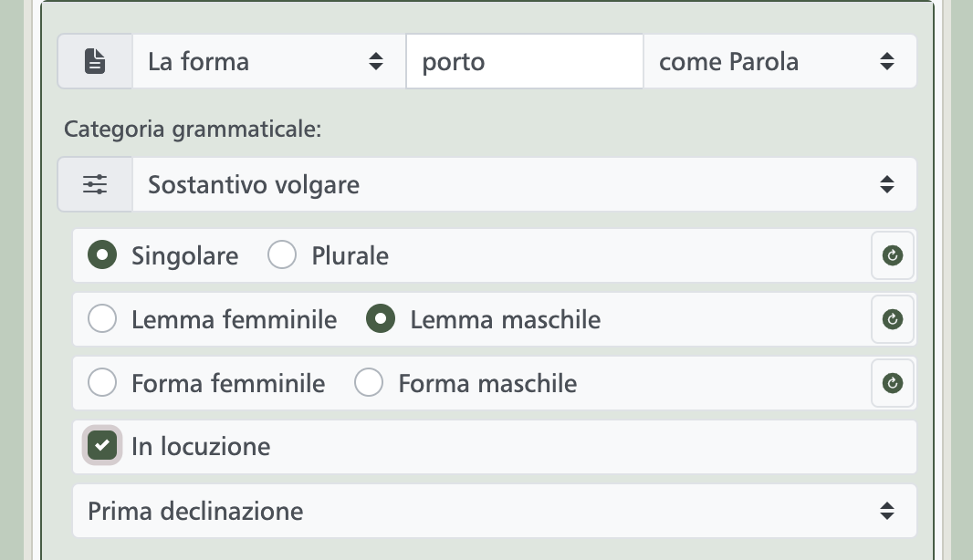Open the come Parola dropdown

click(x=779, y=61)
